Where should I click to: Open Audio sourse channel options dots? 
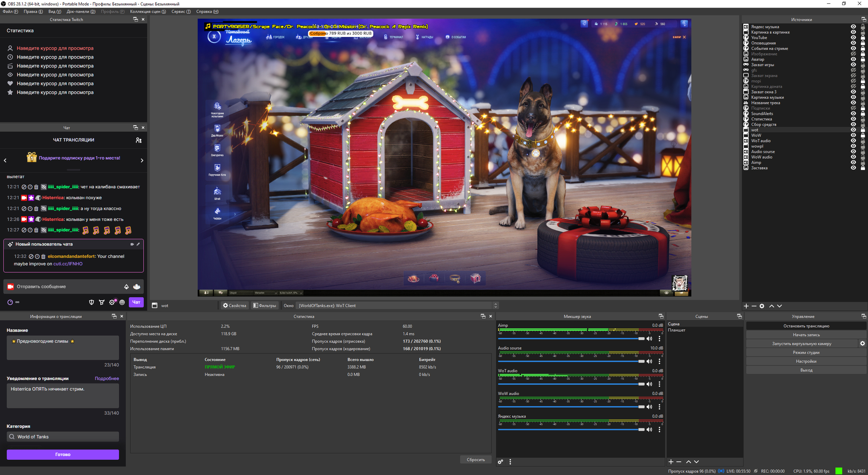[x=659, y=362]
